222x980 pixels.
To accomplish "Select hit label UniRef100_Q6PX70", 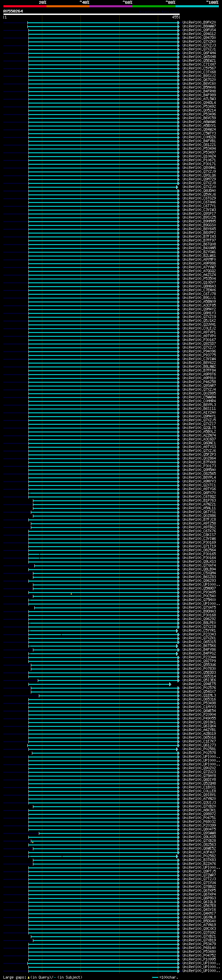I will coord(199,493).
